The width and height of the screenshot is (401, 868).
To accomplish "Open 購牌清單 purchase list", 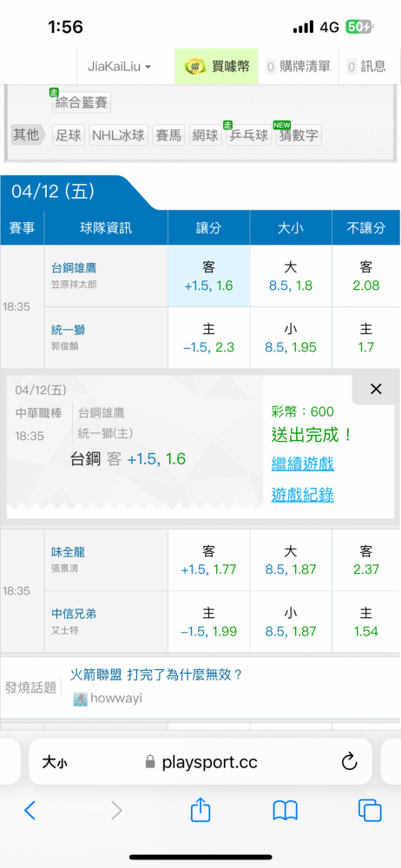I will pos(299,67).
